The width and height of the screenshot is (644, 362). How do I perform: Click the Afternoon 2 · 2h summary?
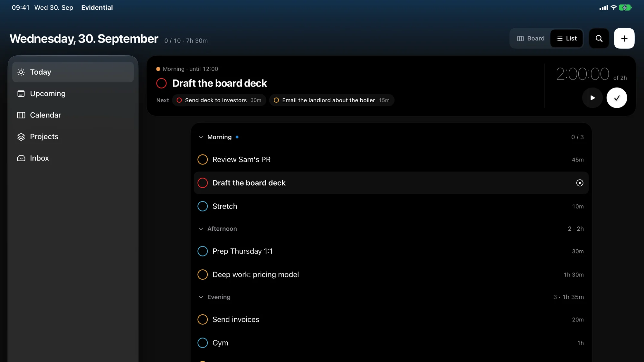coord(576,229)
